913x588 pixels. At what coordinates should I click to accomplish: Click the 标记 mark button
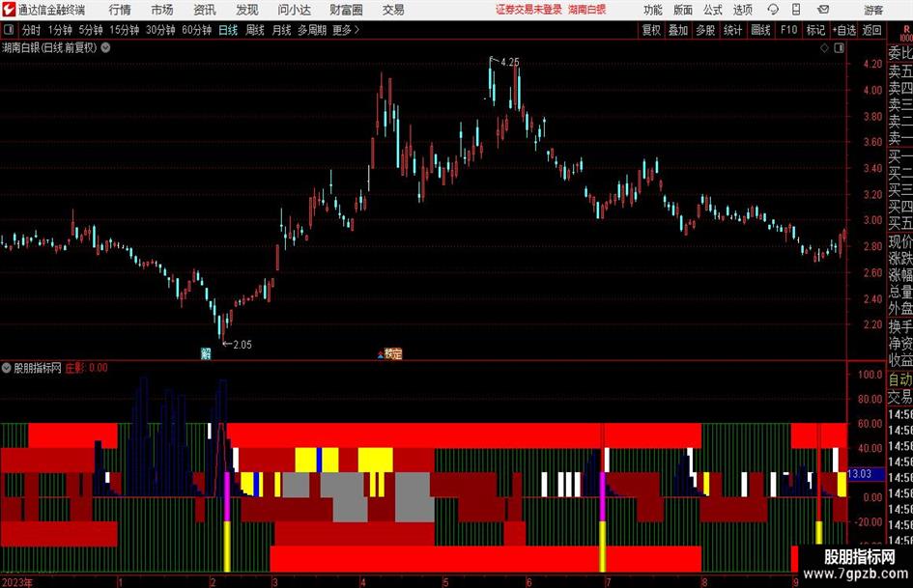click(x=815, y=30)
